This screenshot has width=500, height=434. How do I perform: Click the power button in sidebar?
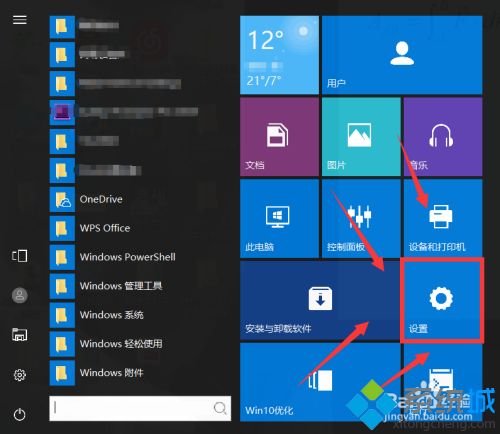coord(19,414)
